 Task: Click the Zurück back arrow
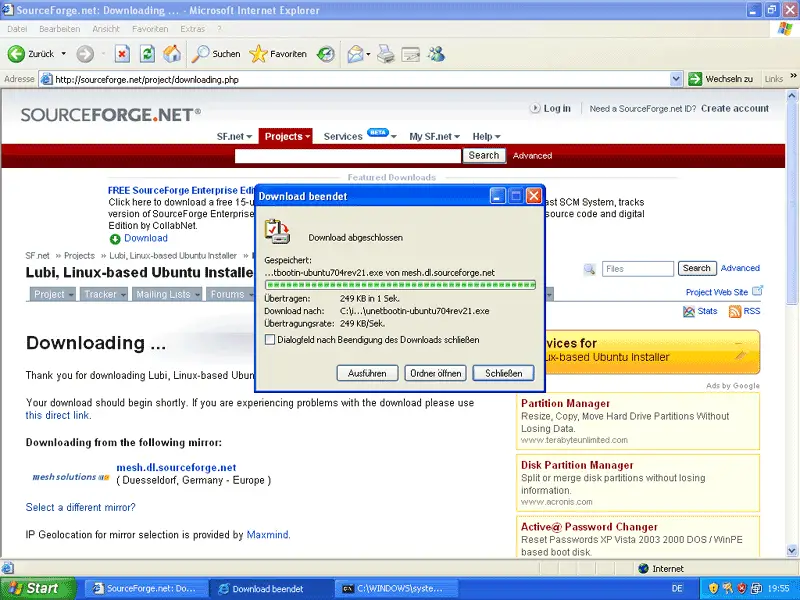(32, 54)
